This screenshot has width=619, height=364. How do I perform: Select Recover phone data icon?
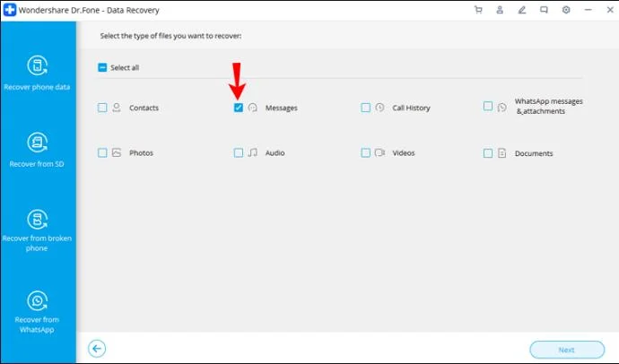tap(37, 65)
